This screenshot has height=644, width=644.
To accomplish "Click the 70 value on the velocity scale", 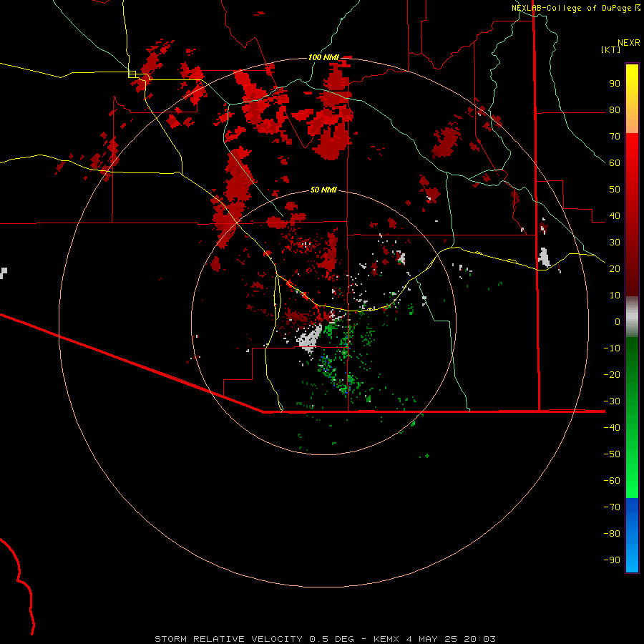I will tap(615, 137).
